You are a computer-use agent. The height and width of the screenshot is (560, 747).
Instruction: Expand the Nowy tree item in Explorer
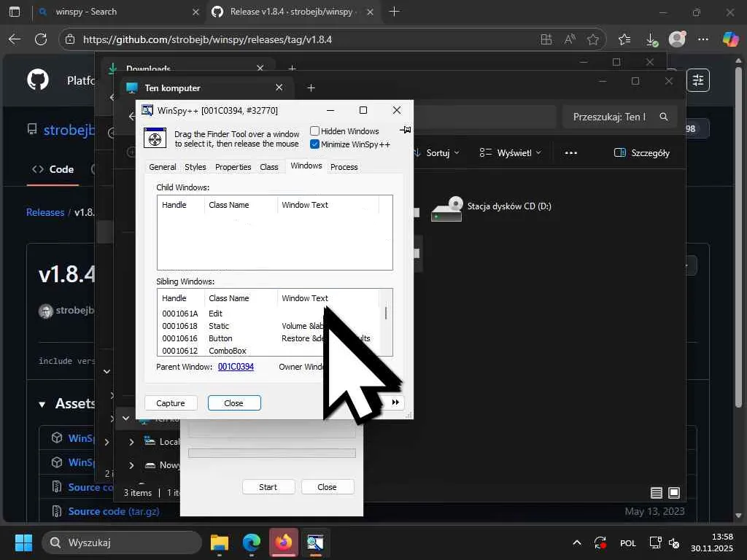(x=131, y=466)
